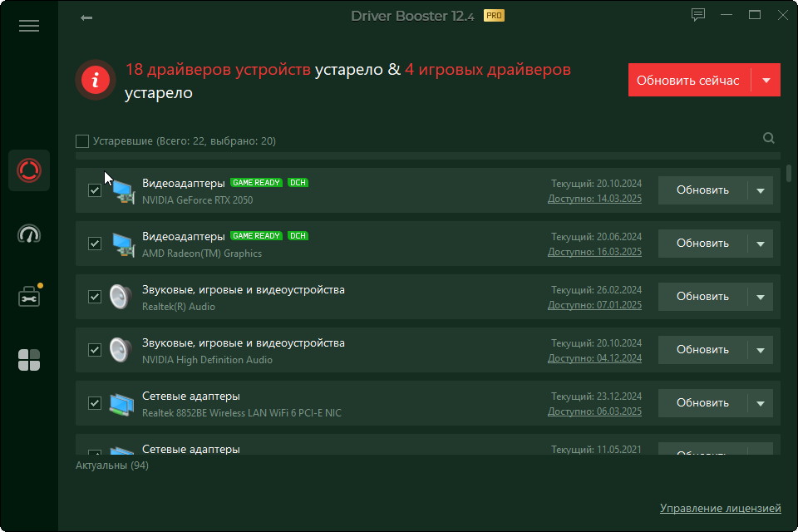The image size is (798, 532).
Task: Update the AMD Radeon(TM) Graphics driver
Action: pyautogui.click(x=702, y=244)
